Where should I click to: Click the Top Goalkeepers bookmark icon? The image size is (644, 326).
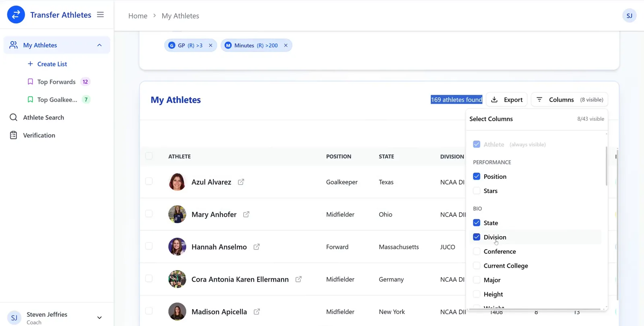30,99
